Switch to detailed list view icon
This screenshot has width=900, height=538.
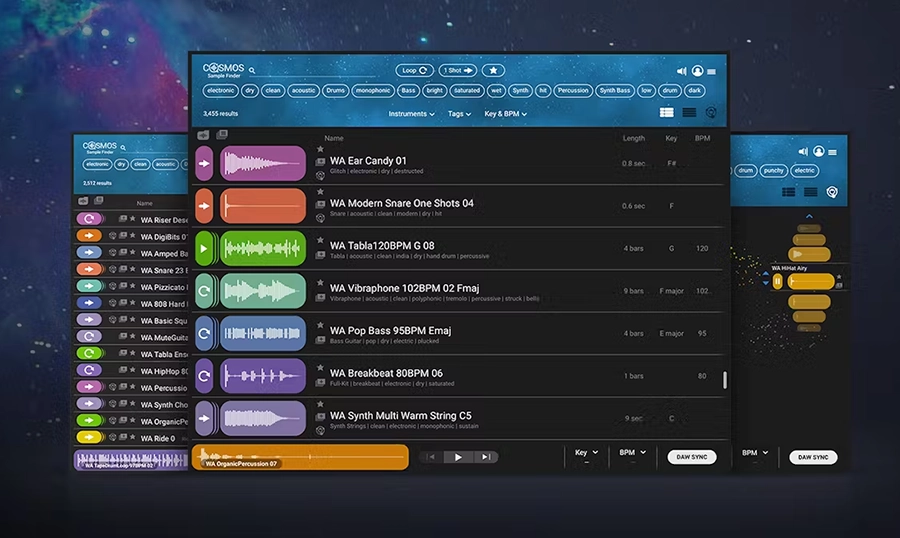pyautogui.click(x=666, y=113)
